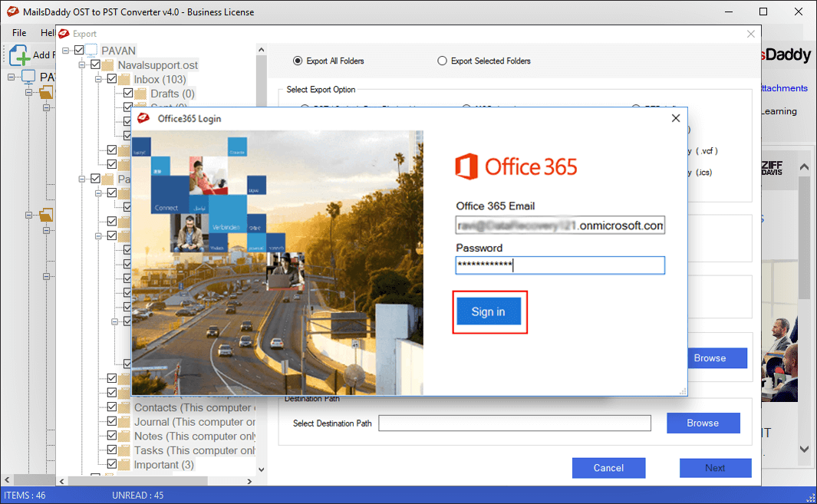Click the Office 365 logo
The image size is (817, 504).
coord(516,166)
